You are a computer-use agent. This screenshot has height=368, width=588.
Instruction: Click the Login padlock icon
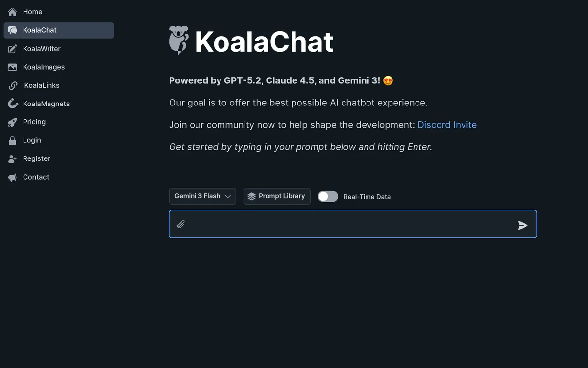(13, 141)
